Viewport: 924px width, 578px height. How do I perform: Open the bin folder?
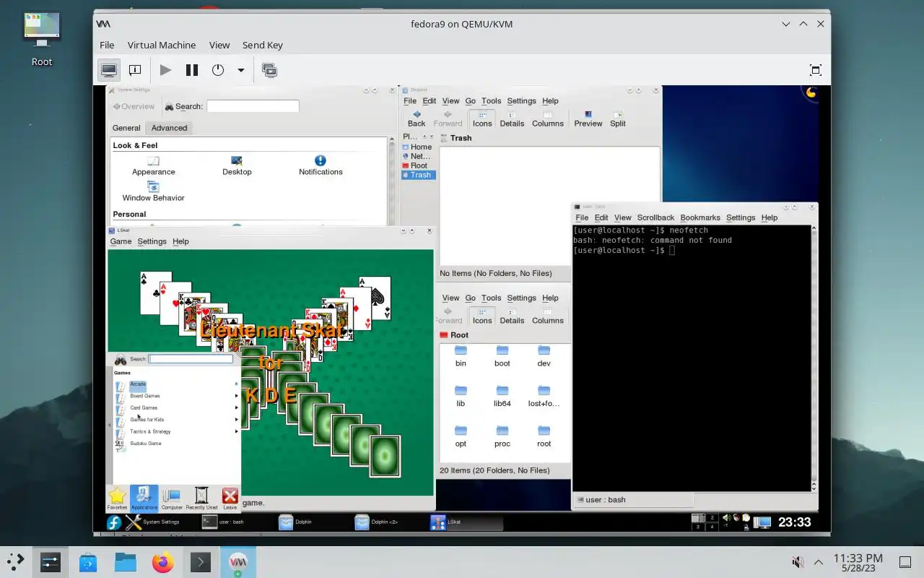[x=461, y=356]
